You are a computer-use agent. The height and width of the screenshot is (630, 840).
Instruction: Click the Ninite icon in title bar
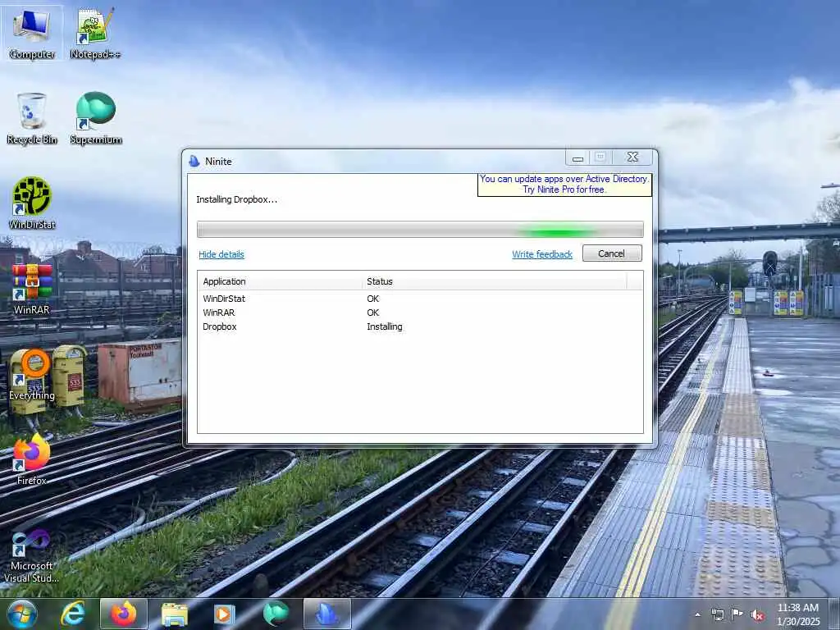(x=194, y=161)
